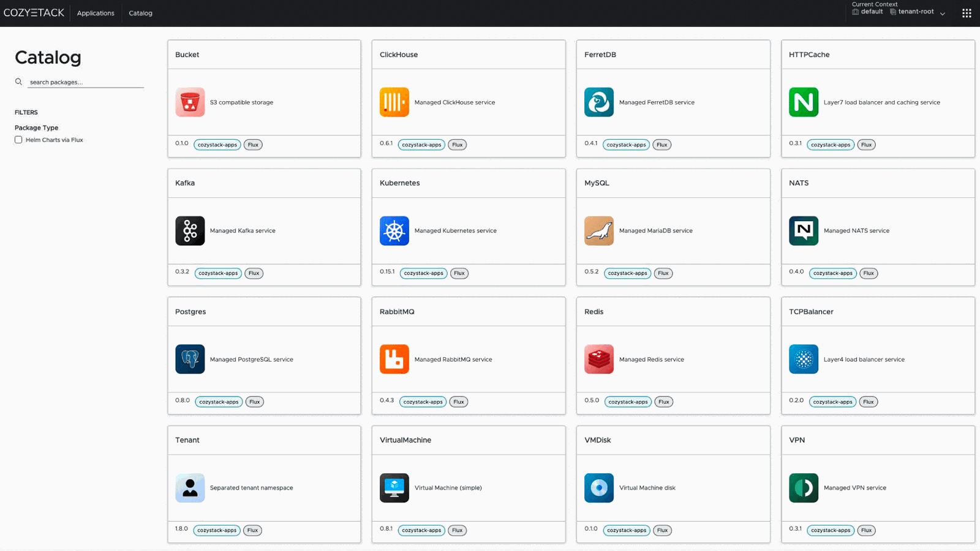This screenshot has width=980, height=551.
Task: Open the Applications menu item
Action: tap(96, 13)
